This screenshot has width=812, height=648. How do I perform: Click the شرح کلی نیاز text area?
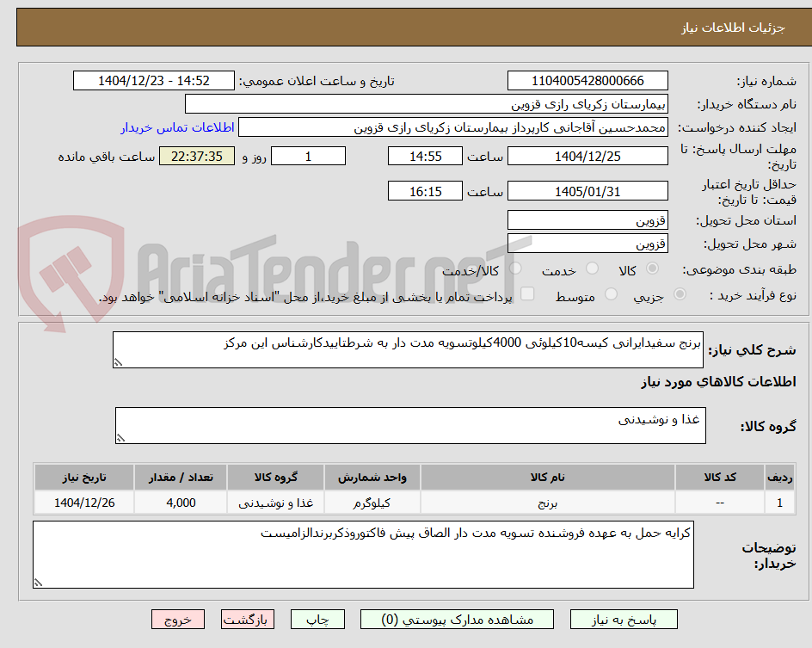408,349
